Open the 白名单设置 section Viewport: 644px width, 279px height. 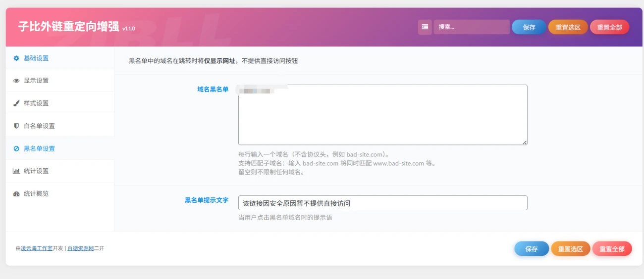click(60, 126)
